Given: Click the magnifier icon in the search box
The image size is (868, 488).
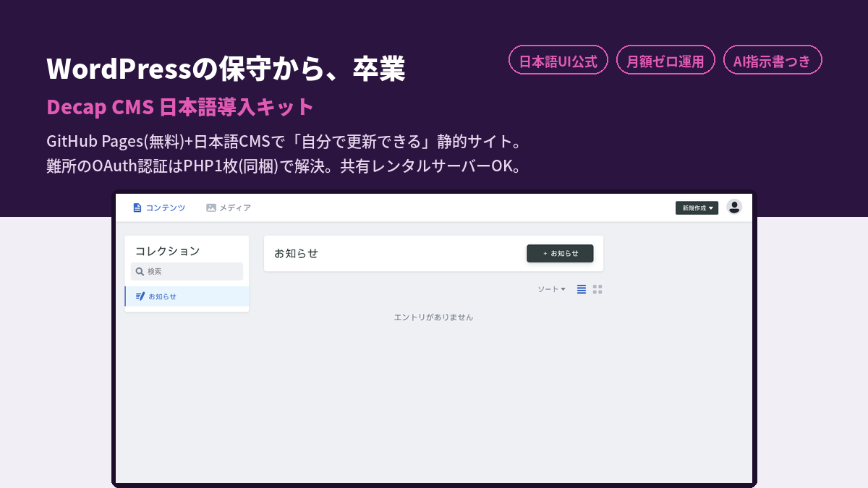Looking at the screenshot, I should [x=140, y=272].
